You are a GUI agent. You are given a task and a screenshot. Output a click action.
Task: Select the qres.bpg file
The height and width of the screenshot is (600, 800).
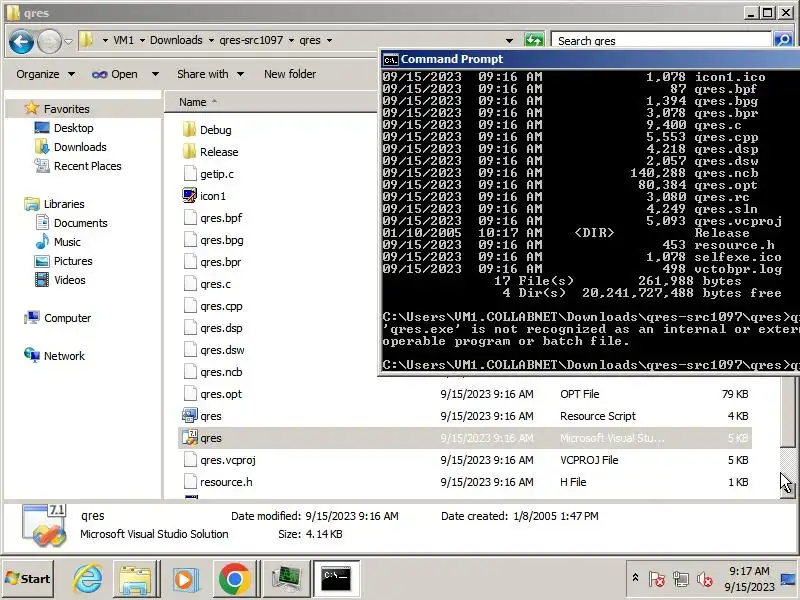click(x=221, y=240)
